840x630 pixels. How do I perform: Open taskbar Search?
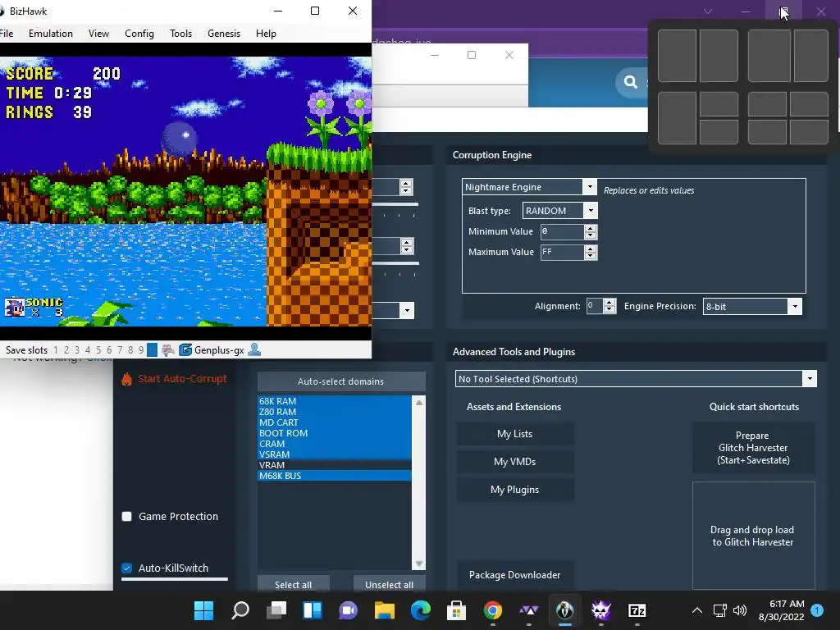click(240, 610)
